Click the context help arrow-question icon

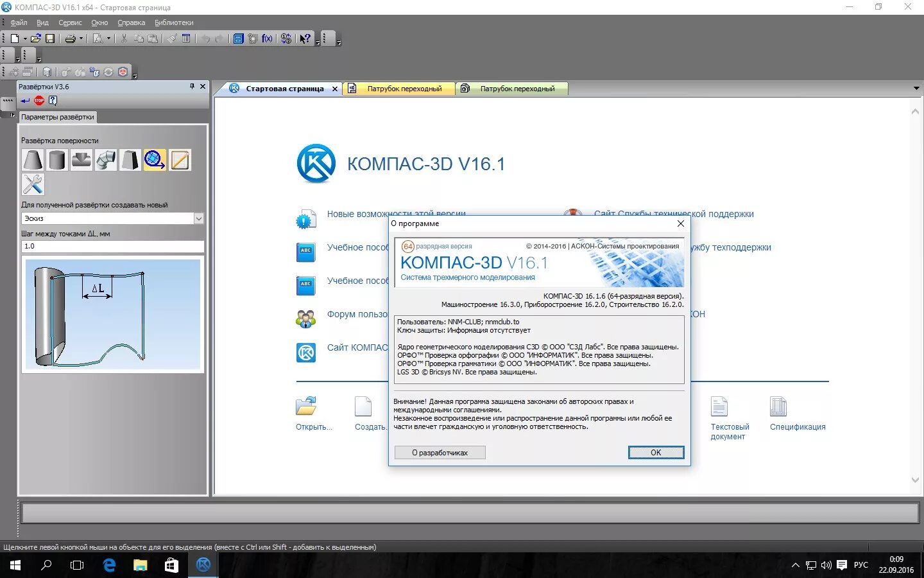click(x=305, y=39)
